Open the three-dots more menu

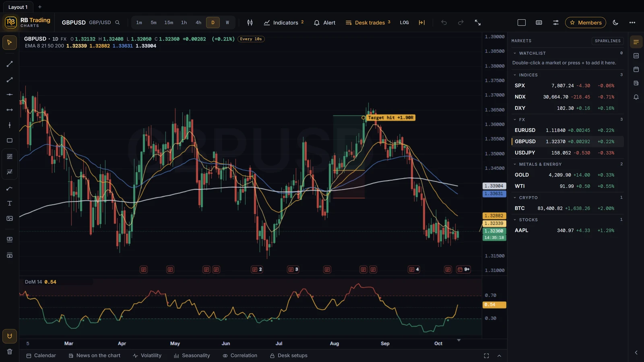(x=632, y=23)
